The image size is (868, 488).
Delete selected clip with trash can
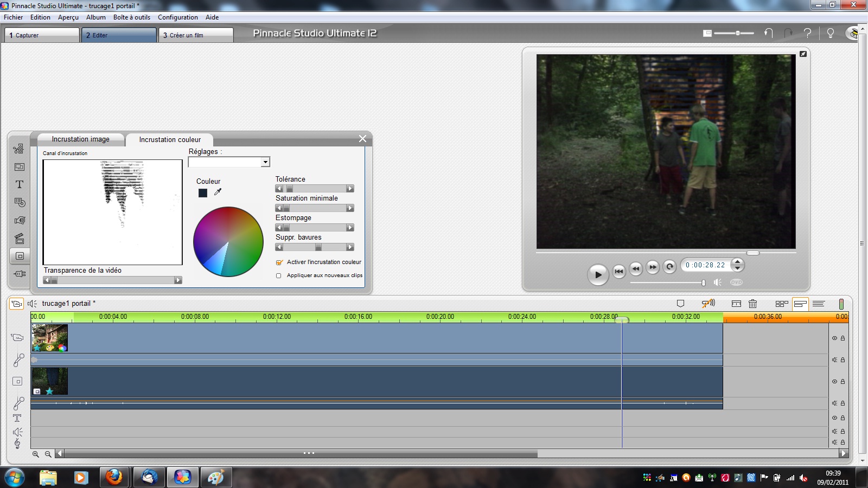point(752,304)
